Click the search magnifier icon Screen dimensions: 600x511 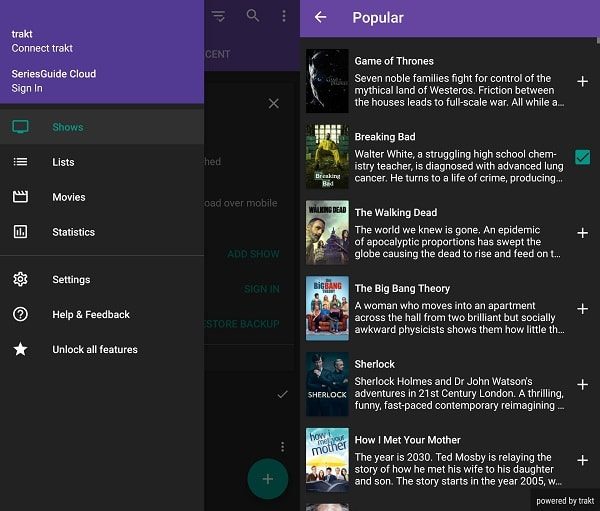click(x=253, y=16)
